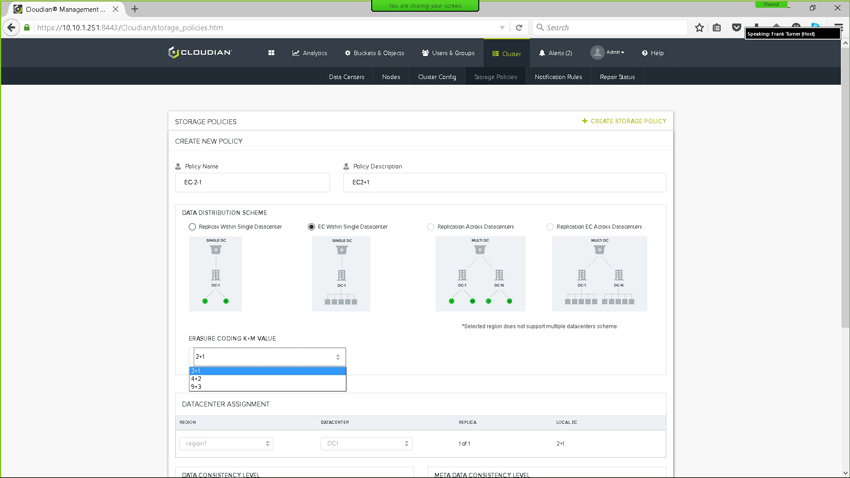The width and height of the screenshot is (850, 478).
Task: Select the Cluster menu item
Action: (506, 53)
